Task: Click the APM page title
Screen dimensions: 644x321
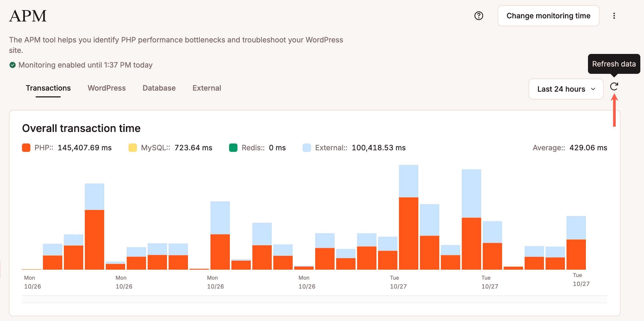Action: [28, 16]
